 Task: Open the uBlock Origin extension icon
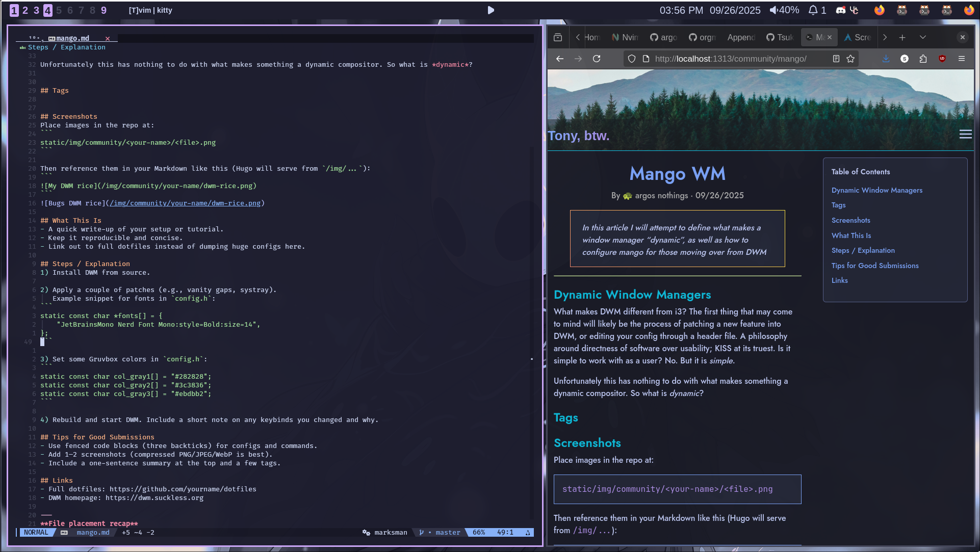click(942, 59)
